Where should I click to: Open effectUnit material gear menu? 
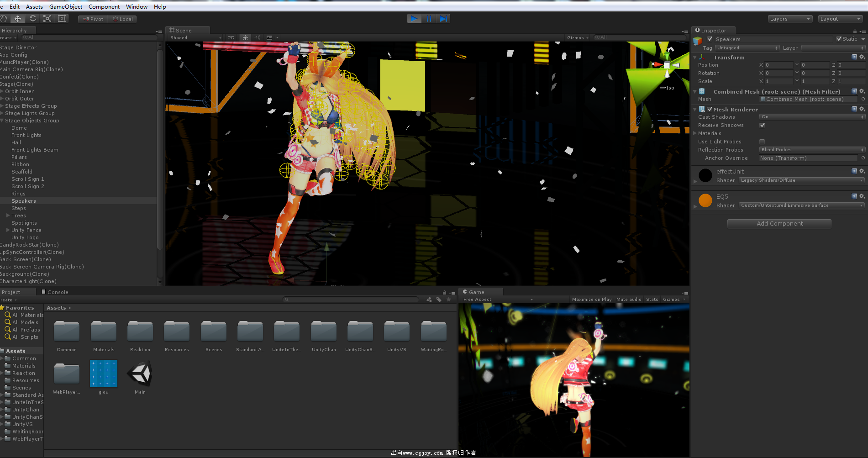[862, 171]
